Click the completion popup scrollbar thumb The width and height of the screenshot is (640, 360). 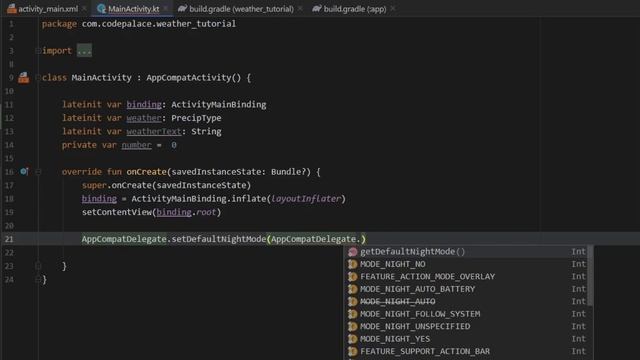590,275
